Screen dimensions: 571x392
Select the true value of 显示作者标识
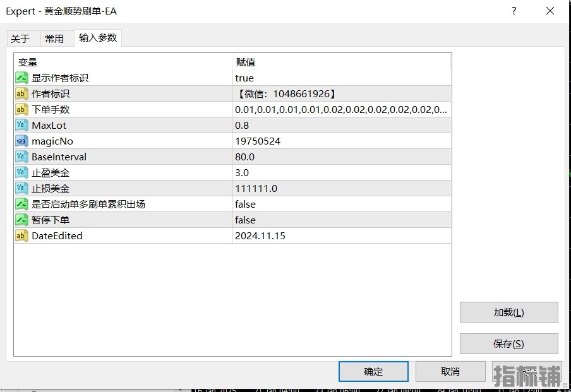[342, 78]
